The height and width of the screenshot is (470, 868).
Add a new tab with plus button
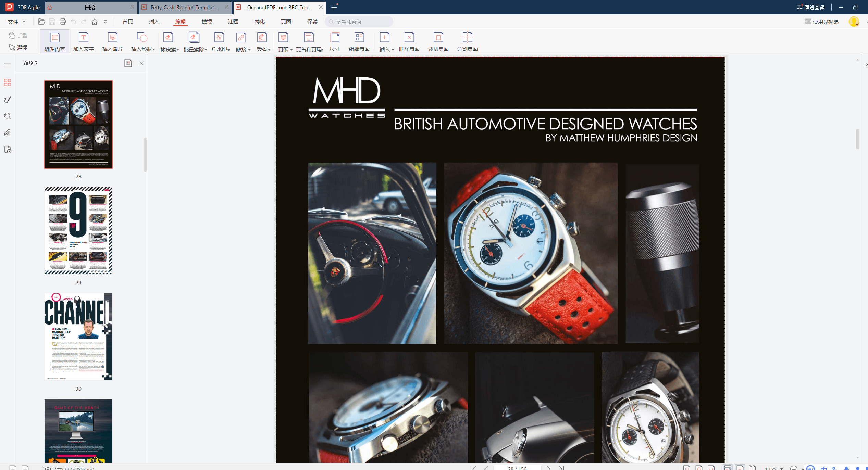pos(334,7)
